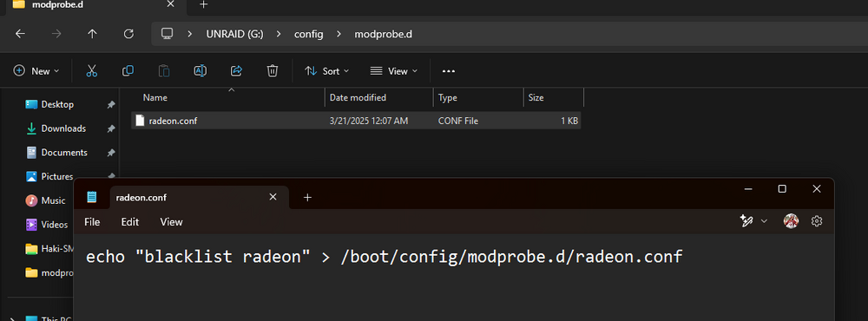
Task: Click the Share icon in toolbar
Action: (236, 71)
